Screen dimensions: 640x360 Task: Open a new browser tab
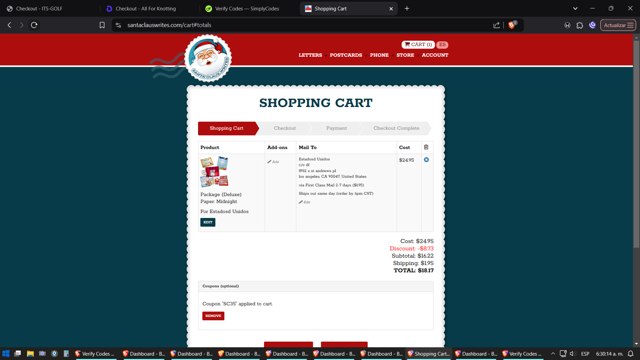click(407, 8)
